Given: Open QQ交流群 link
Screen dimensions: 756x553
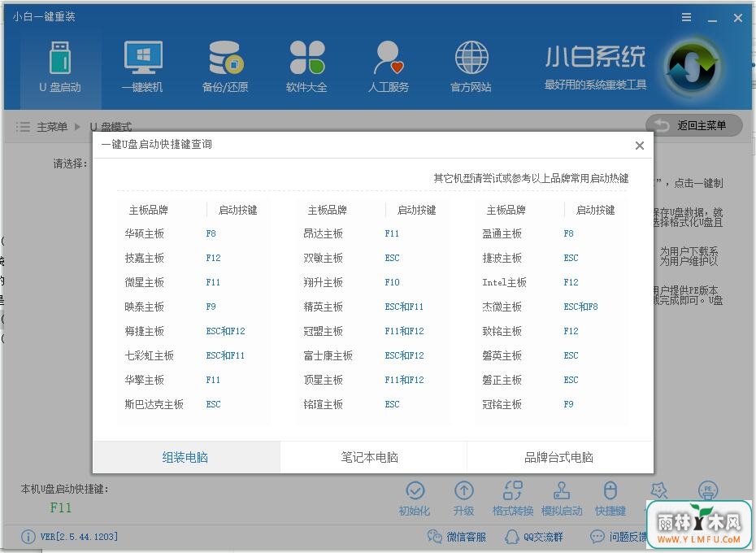Looking at the screenshot, I should [x=534, y=537].
